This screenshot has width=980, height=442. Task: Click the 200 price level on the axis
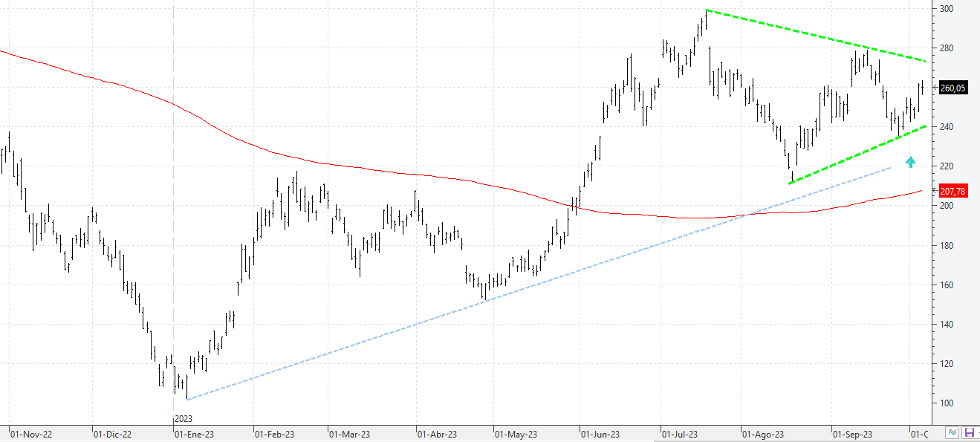(x=947, y=206)
